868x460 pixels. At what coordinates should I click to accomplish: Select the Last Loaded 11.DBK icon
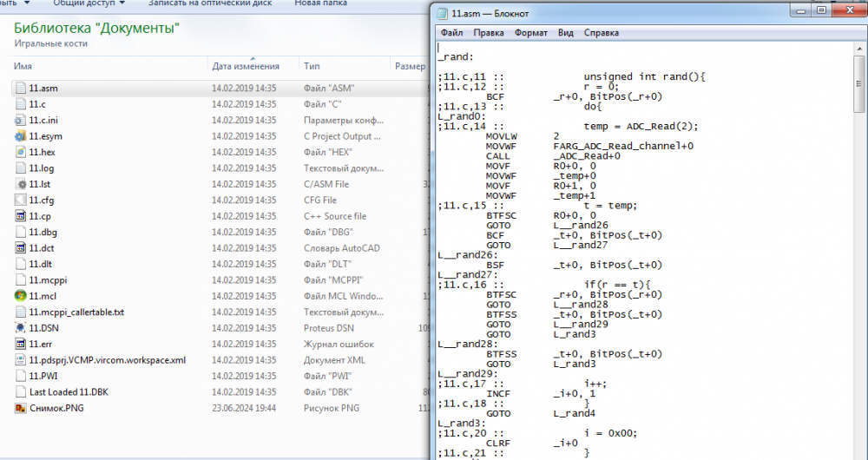[21, 392]
